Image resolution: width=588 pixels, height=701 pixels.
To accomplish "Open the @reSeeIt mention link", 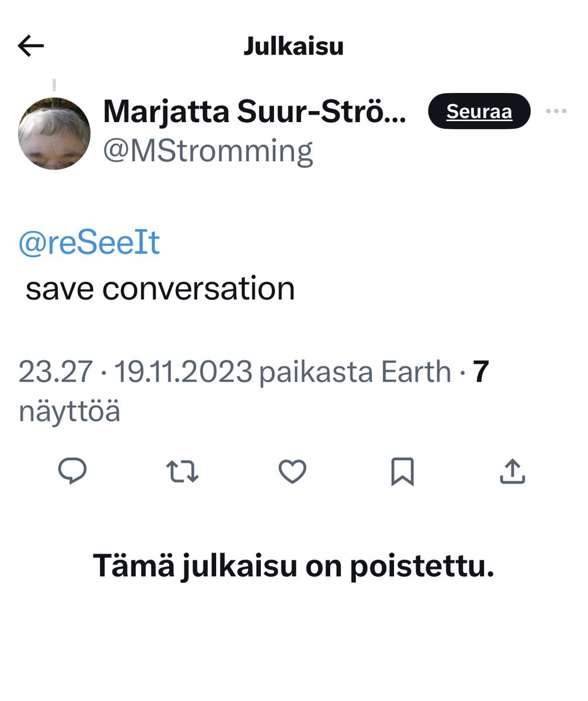I will 89,243.
